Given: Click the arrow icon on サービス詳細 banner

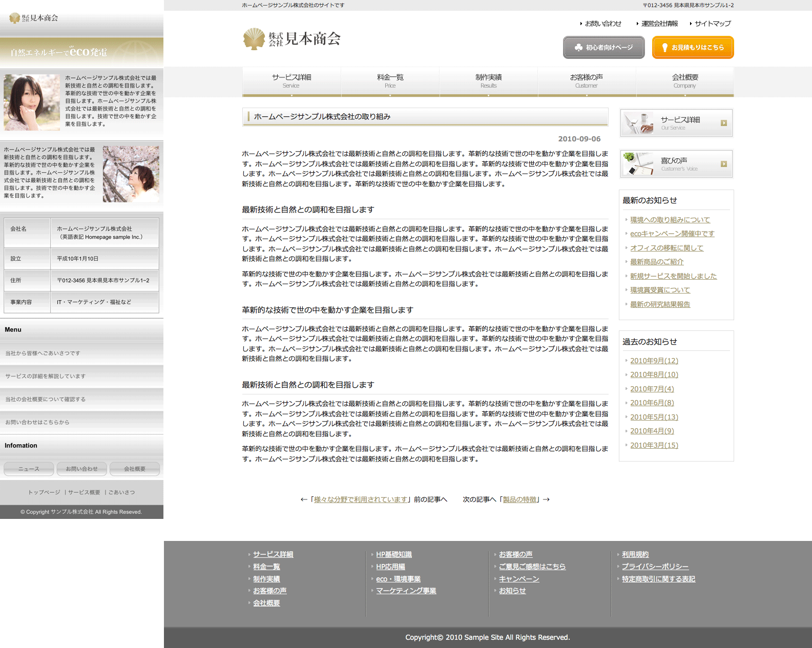Looking at the screenshot, I should (723, 123).
